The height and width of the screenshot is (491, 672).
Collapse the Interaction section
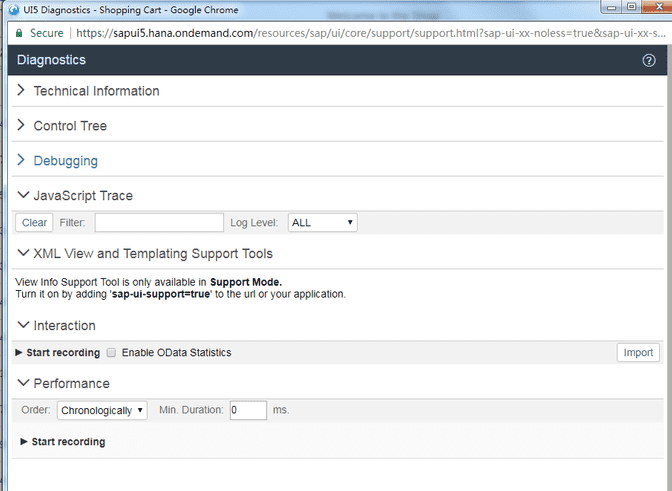(x=64, y=326)
